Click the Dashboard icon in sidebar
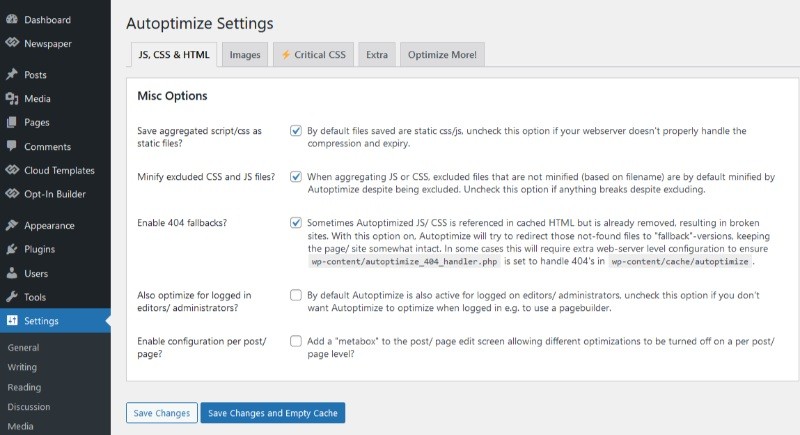 coord(11,19)
